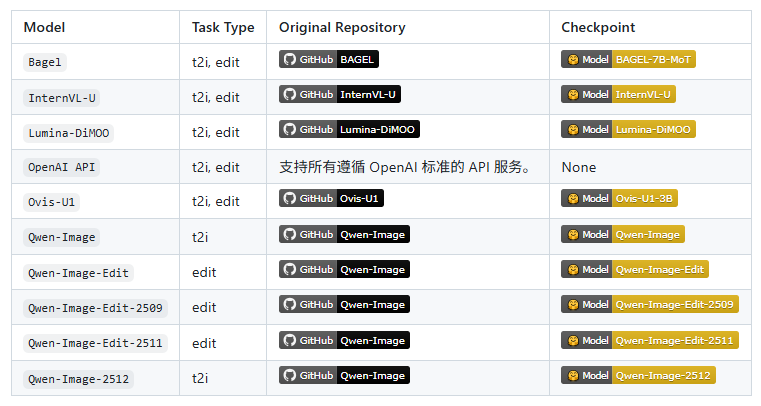The image size is (761, 406).
Task: Click GitHub Qwen-Image badge in Qwen-Image row
Action: [x=344, y=234]
